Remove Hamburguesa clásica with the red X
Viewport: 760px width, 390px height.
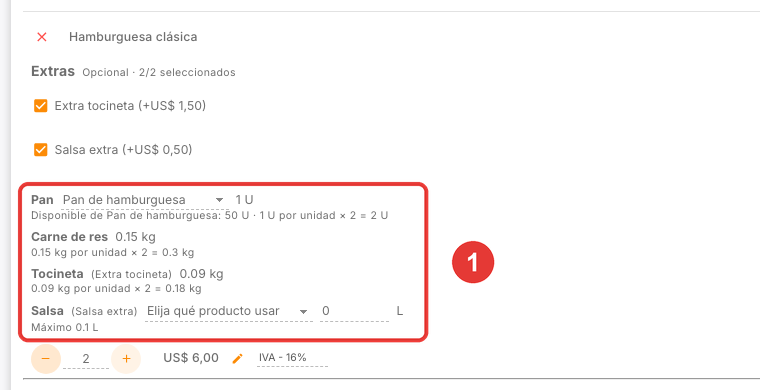[x=42, y=37]
